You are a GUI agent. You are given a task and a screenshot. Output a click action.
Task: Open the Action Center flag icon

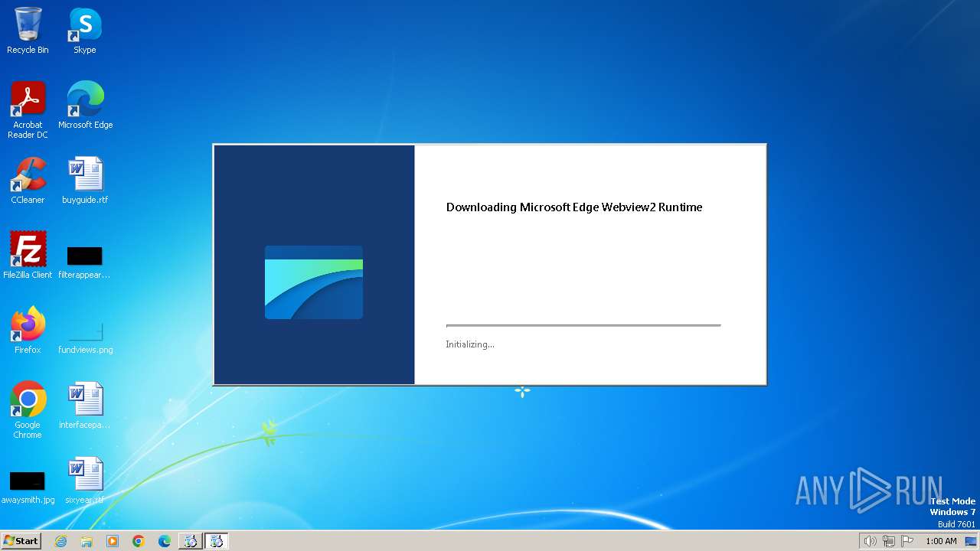point(907,541)
